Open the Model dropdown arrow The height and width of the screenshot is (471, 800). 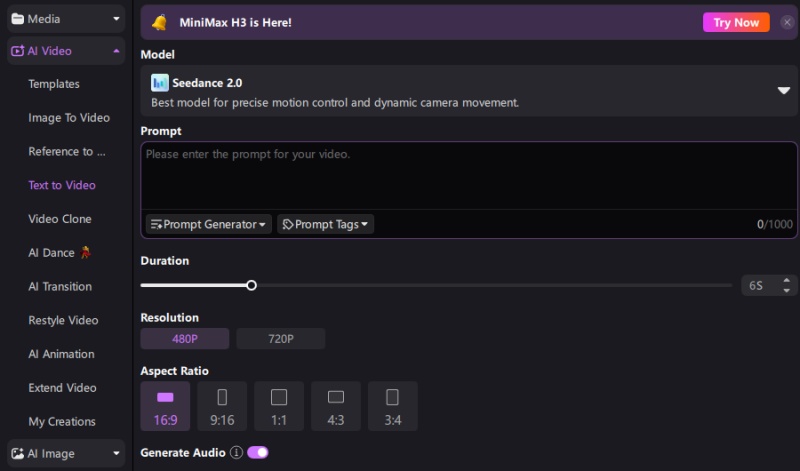(784, 91)
